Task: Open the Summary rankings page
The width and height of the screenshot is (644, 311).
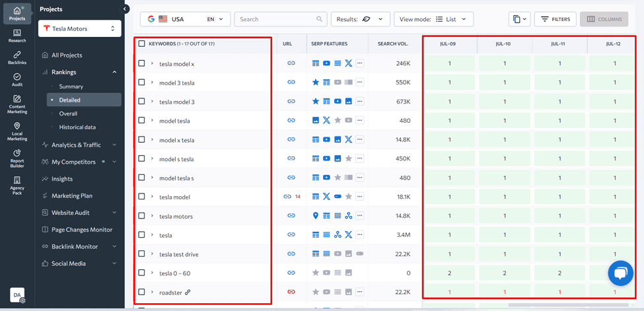Action: pyautogui.click(x=71, y=86)
